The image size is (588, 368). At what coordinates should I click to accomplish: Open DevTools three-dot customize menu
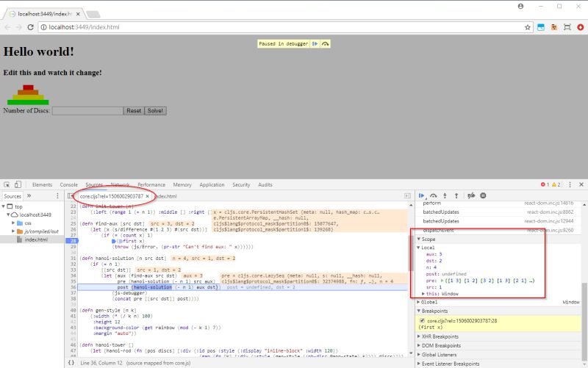click(x=570, y=184)
